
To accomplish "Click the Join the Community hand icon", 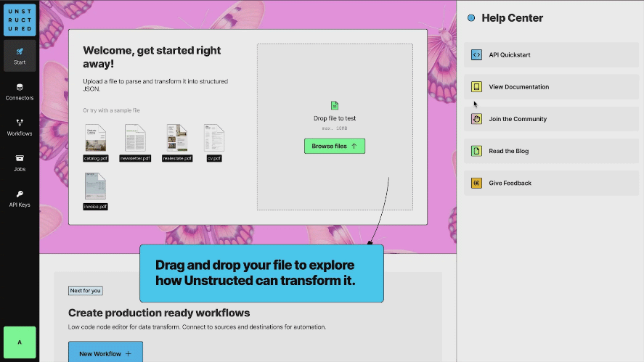I will tap(476, 119).
